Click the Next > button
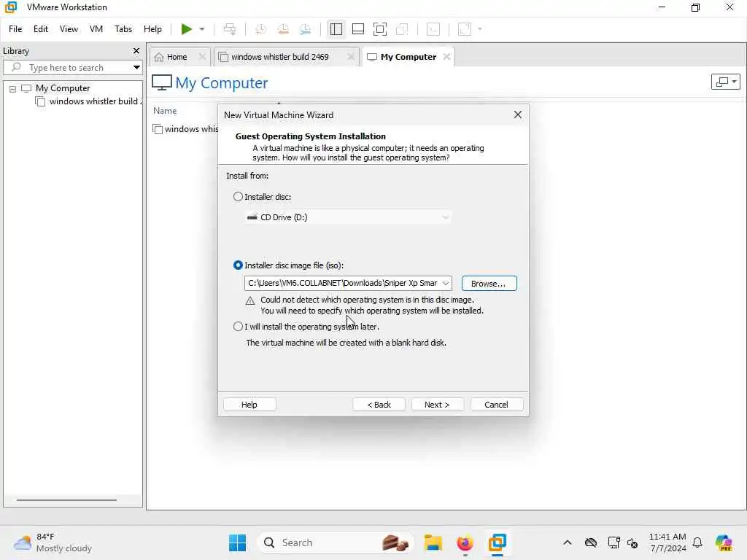 438,405
